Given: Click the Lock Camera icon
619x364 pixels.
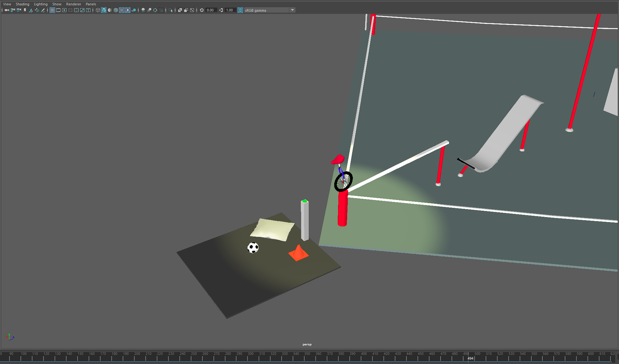Looking at the screenshot, I should coord(13,10).
